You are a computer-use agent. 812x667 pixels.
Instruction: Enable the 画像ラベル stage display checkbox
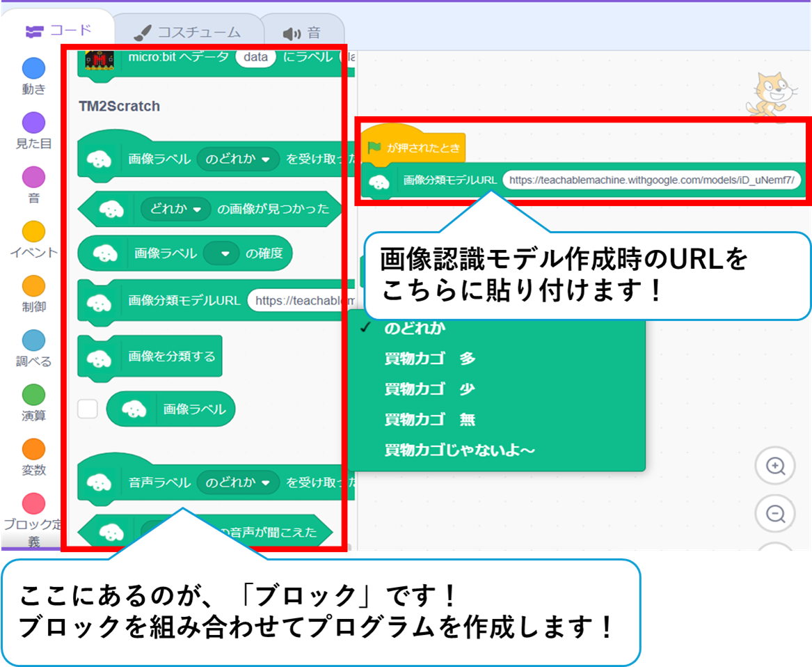[86, 409]
